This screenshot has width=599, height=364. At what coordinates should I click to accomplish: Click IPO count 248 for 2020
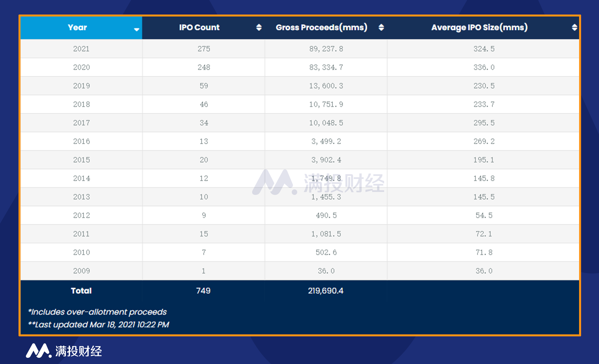click(x=204, y=67)
